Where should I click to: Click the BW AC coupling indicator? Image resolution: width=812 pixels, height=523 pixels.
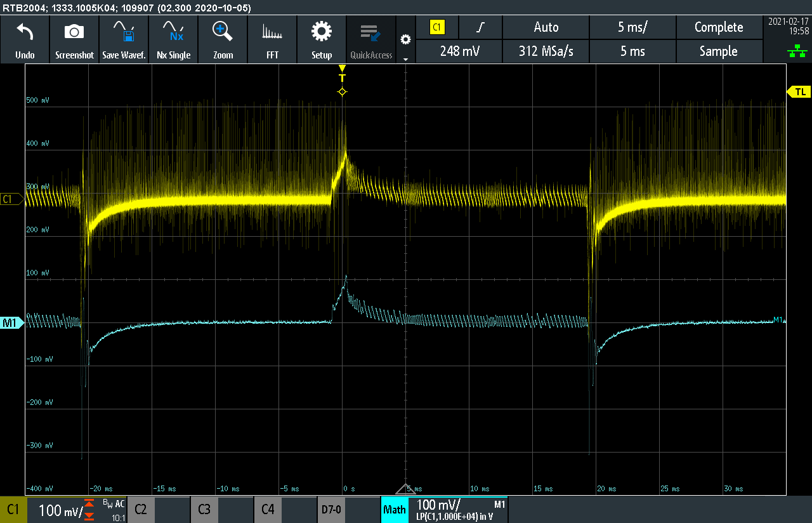coord(114,503)
